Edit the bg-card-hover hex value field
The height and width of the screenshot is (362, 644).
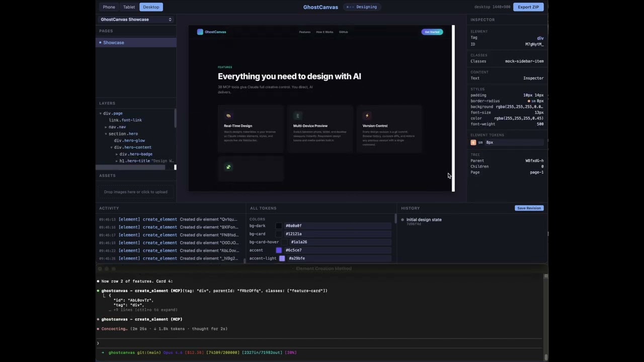click(341, 242)
